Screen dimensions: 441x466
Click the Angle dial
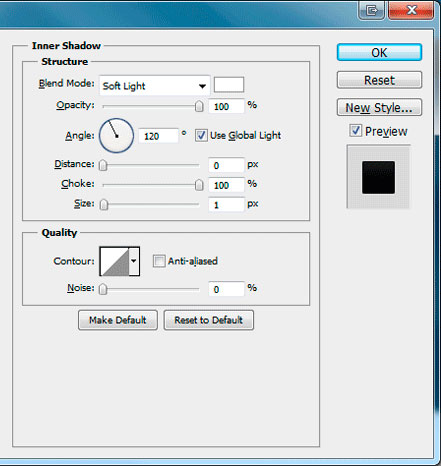click(x=116, y=136)
